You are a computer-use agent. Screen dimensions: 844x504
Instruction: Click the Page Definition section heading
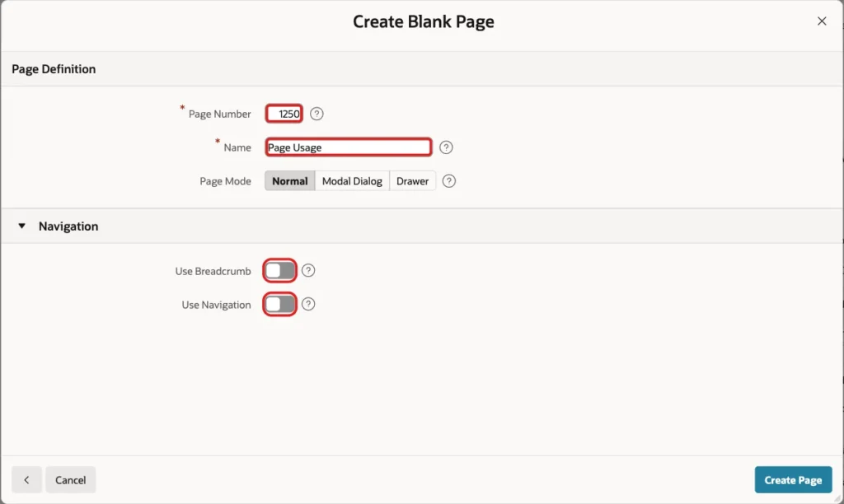tap(54, 69)
